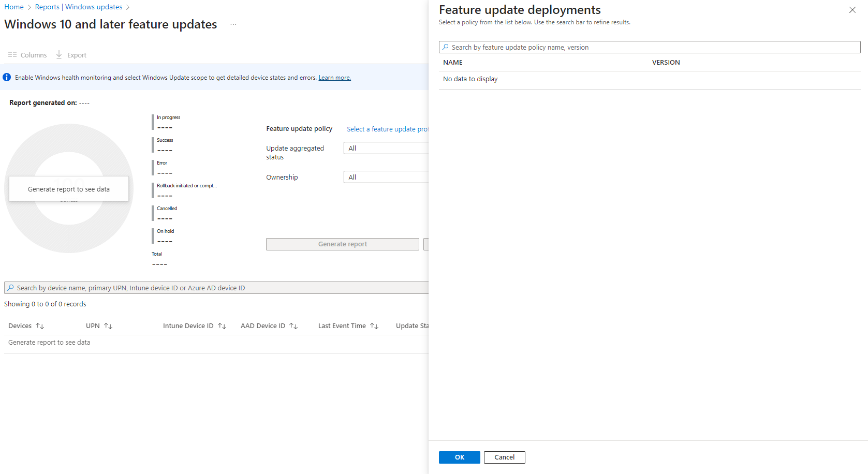Screen dimensions: 868x474
Task: Click the Cancel button
Action: tap(505, 457)
